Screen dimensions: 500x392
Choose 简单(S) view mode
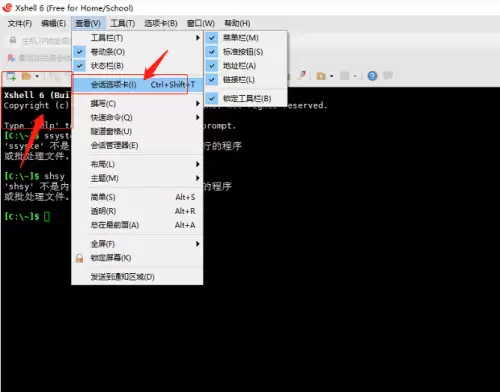click(137, 197)
